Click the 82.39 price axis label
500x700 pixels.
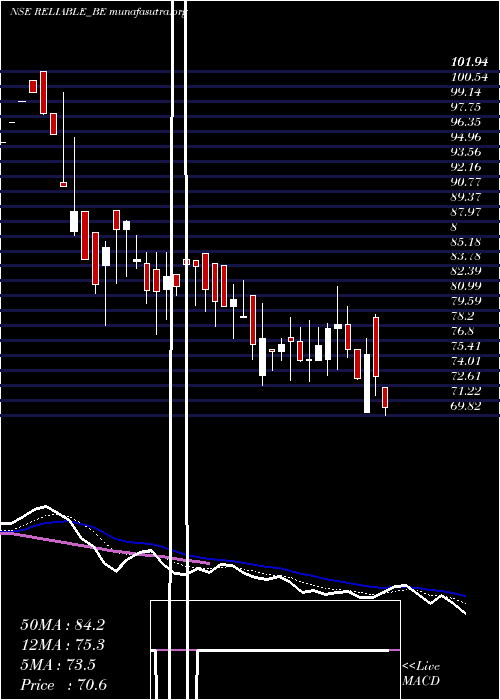(x=466, y=272)
